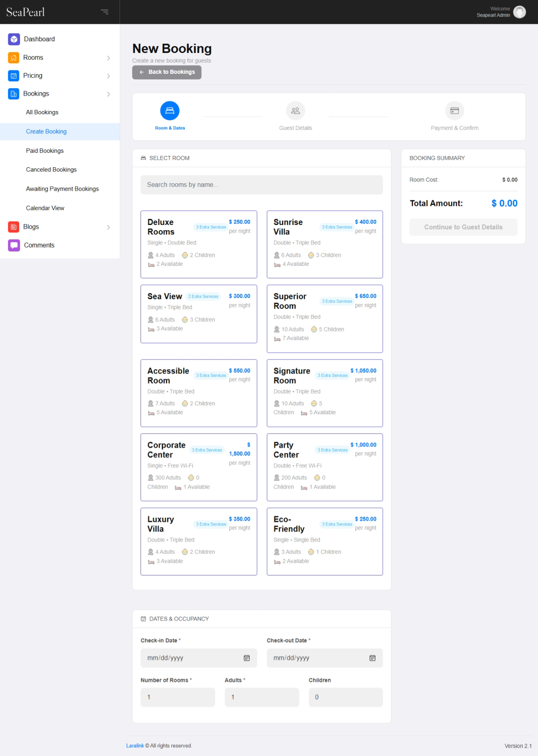Open All Bookings in sidebar
Viewport: 538px width, 756px height.
point(42,112)
